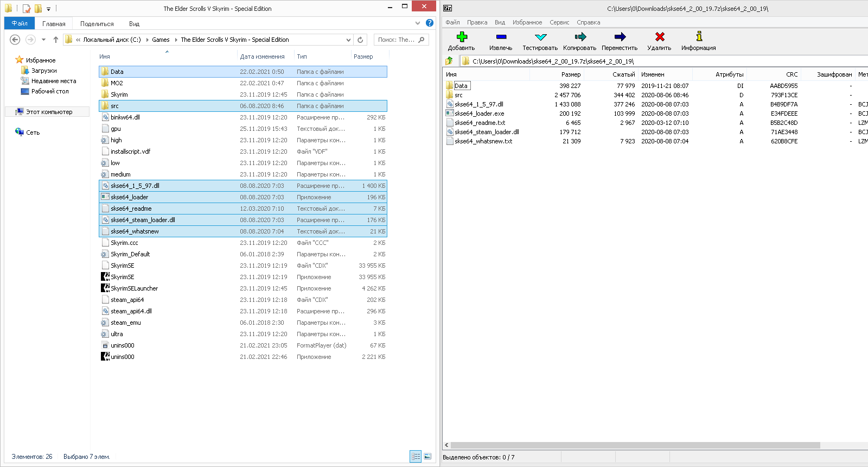Open the Главная ribbon tab
868x467 pixels.
point(54,24)
